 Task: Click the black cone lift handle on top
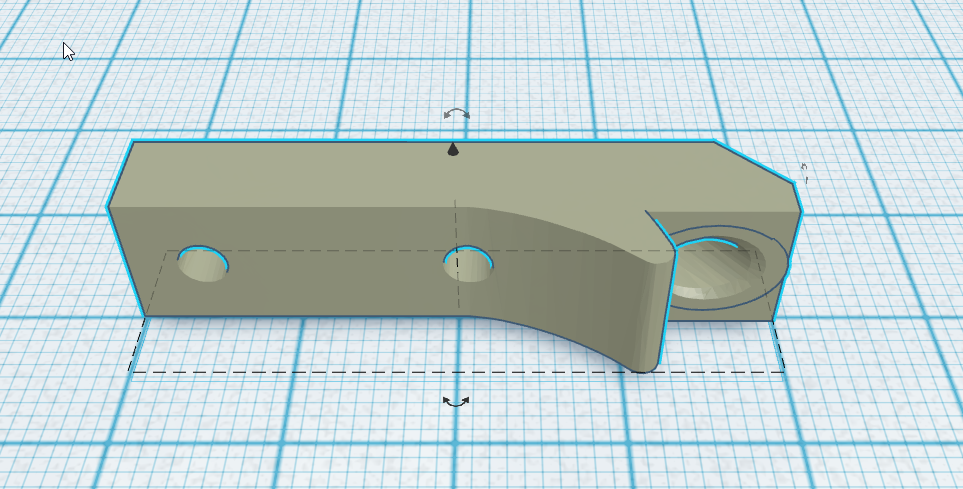[453, 149]
